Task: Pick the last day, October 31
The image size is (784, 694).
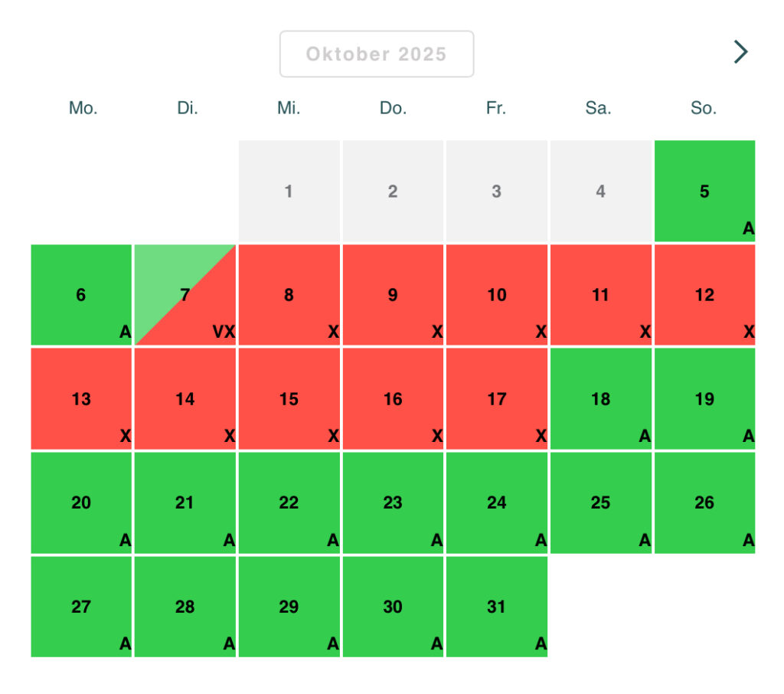Action: point(496,607)
